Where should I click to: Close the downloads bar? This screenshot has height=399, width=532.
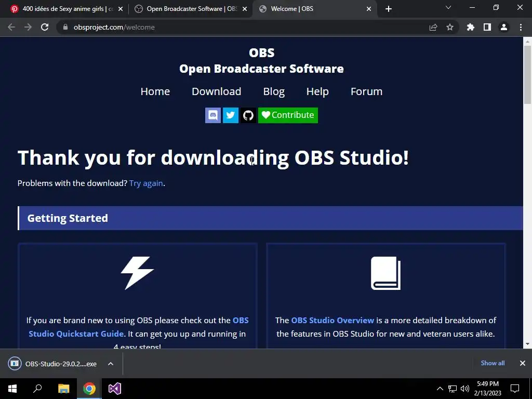click(523, 363)
